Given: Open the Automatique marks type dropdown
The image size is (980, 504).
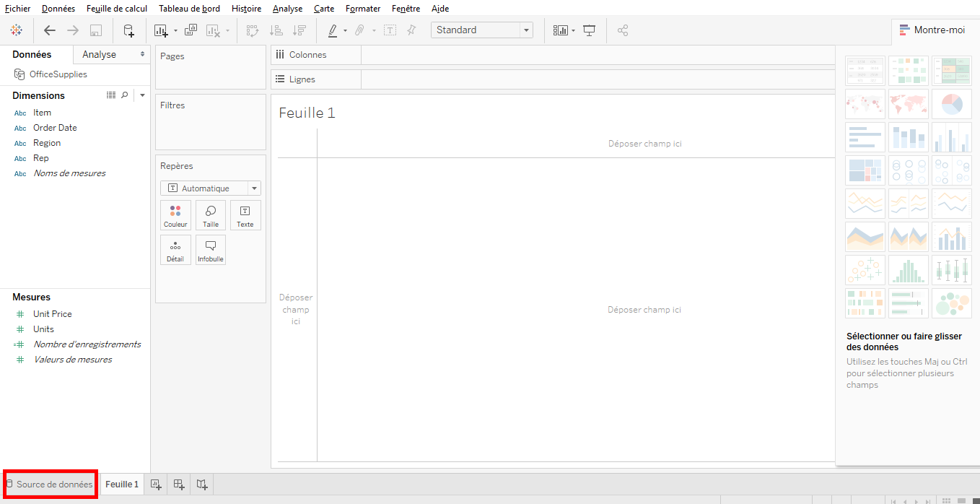Looking at the screenshot, I should point(254,188).
